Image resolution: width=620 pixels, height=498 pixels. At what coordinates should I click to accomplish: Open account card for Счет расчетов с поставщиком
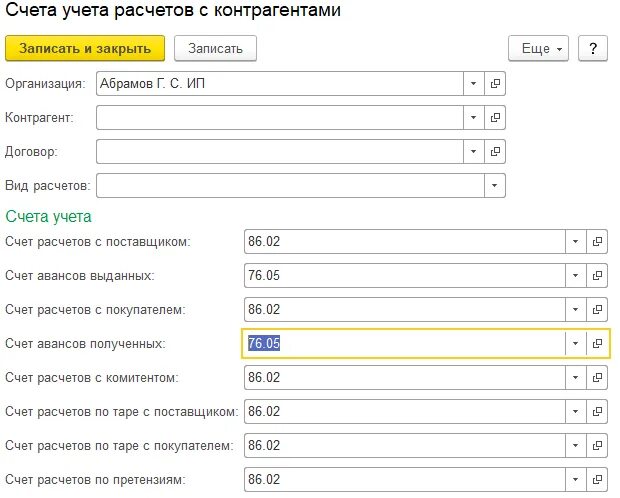pyautogui.click(x=597, y=241)
